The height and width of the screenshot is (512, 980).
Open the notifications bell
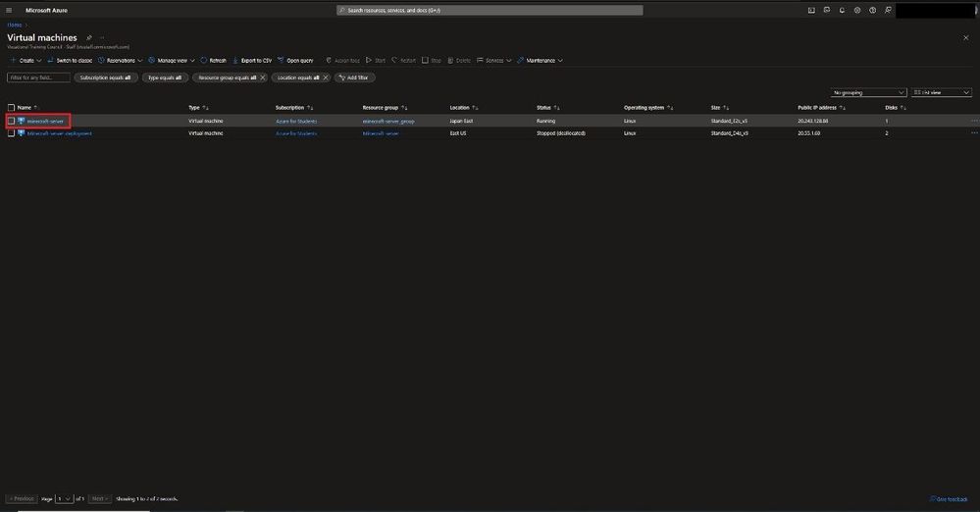(842, 10)
